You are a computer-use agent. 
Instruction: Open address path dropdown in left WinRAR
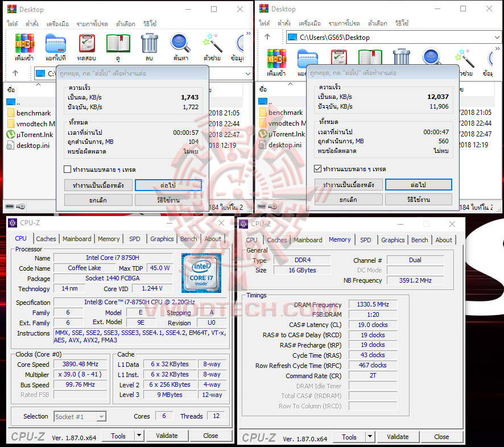pyautogui.click(x=248, y=73)
